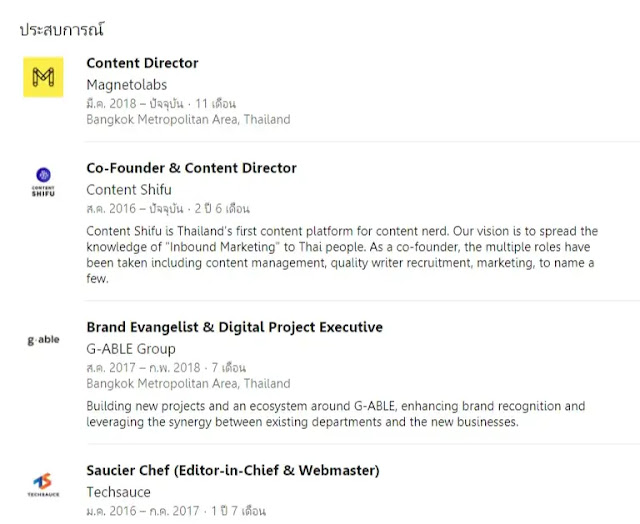This screenshot has height=524, width=640.
Task: Click the yellow Magnetolabs logo icon
Action: pos(43,77)
